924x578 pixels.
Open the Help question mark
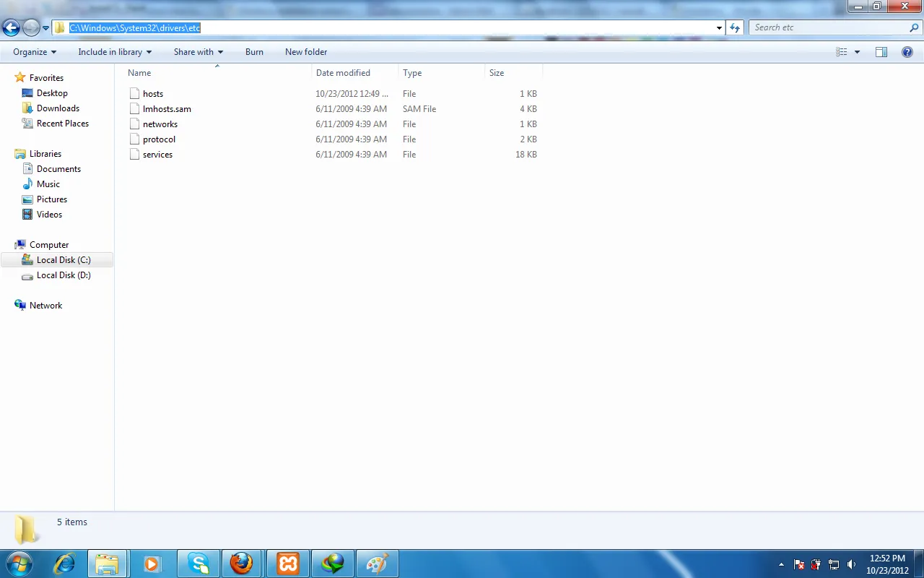(x=907, y=52)
